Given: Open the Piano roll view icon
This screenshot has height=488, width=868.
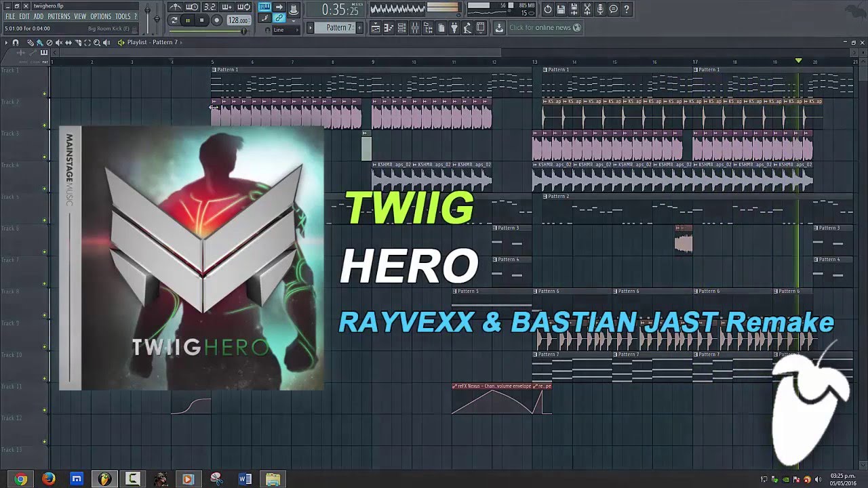Looking at the screenshot, I should coord(389,28).
